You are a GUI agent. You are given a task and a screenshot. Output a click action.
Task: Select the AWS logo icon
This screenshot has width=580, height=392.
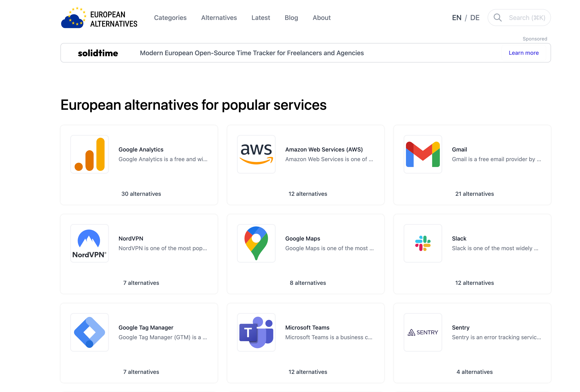pyautogui.click(x=256, y=154)
